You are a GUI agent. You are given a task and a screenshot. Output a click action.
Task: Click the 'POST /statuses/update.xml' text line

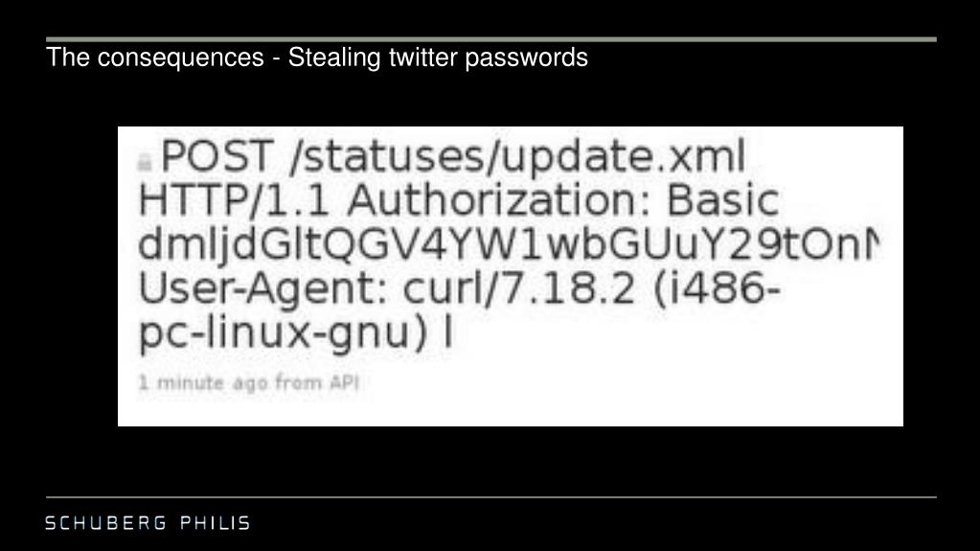[453, 156]
